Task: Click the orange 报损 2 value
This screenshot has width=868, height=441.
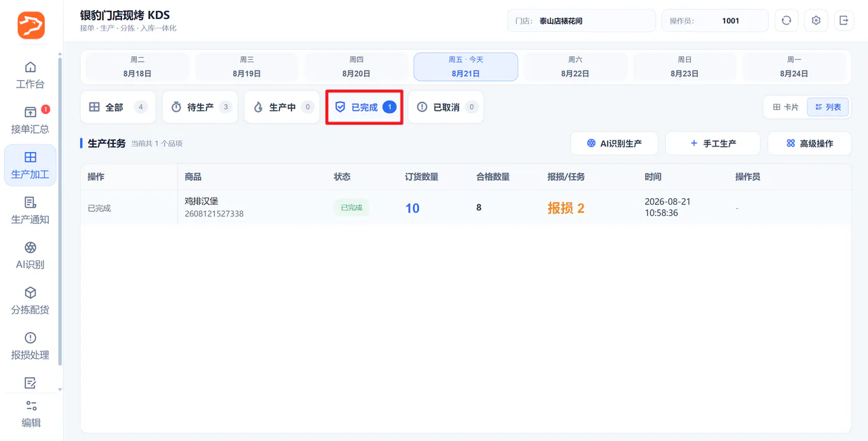Action: pos(566,208)
